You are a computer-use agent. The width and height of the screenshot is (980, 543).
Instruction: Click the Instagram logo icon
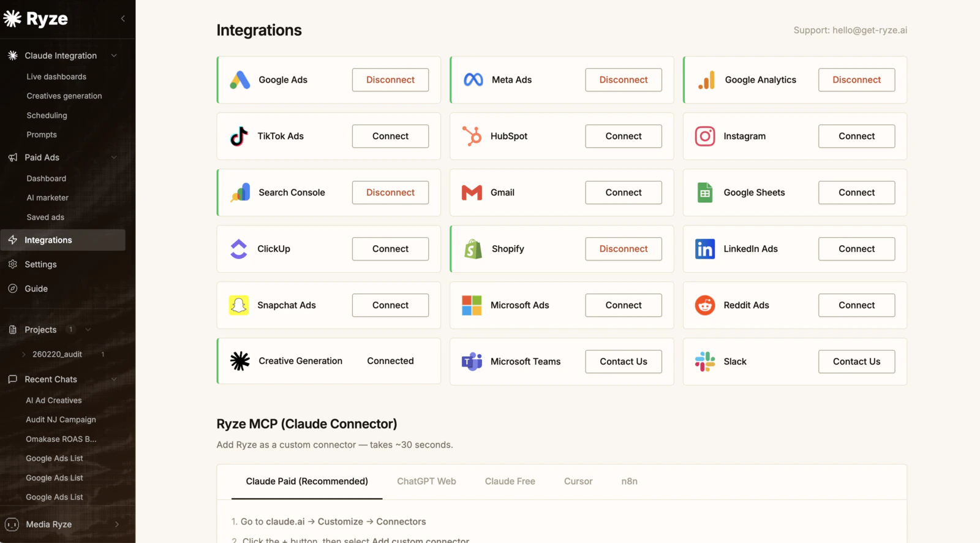(705, 136)
